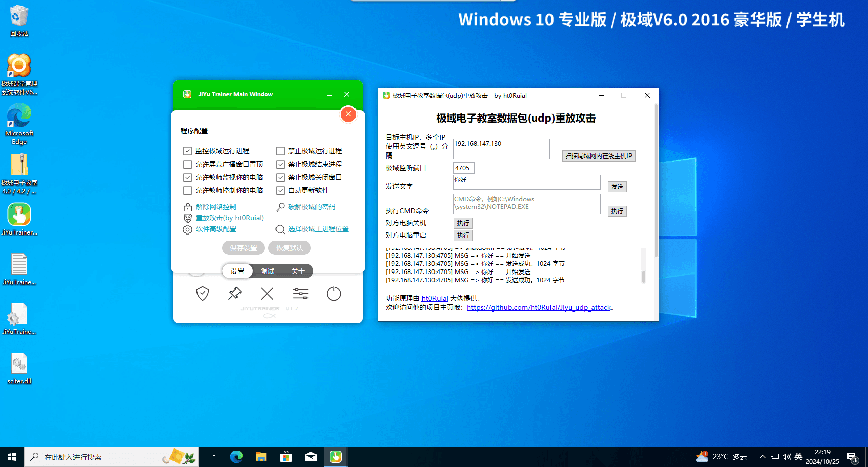This screenshot has height=467, width=868.
Task: Check 禁止极域运行进程 checkbox
Action: 280,151
